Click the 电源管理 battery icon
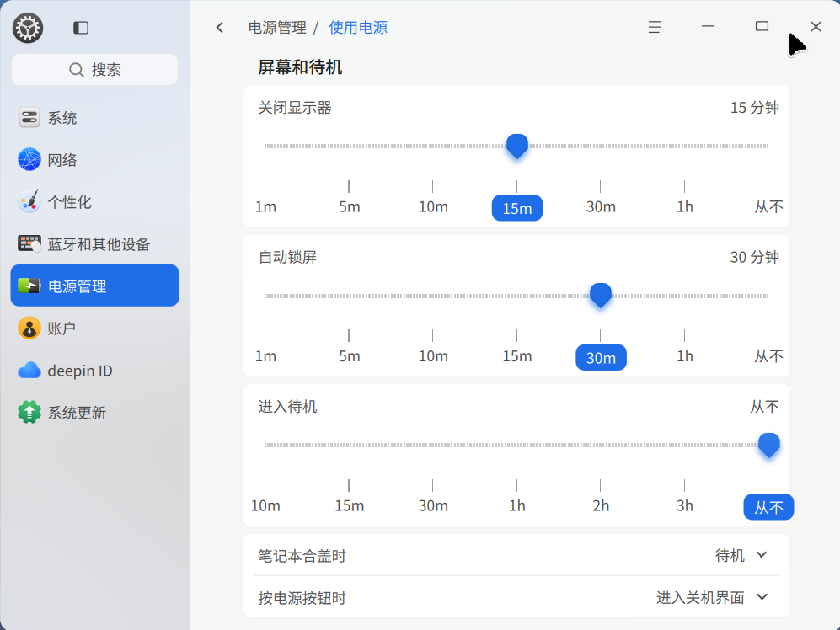 (29, 286)
